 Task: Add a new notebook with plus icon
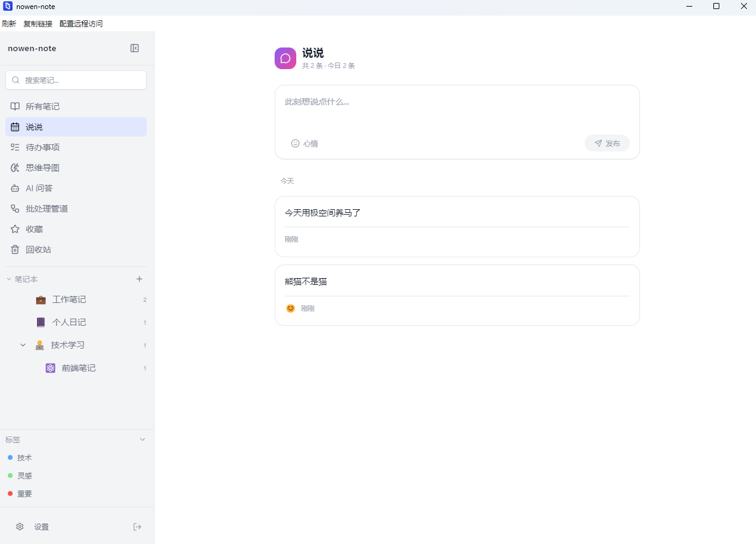click(139, 279)
